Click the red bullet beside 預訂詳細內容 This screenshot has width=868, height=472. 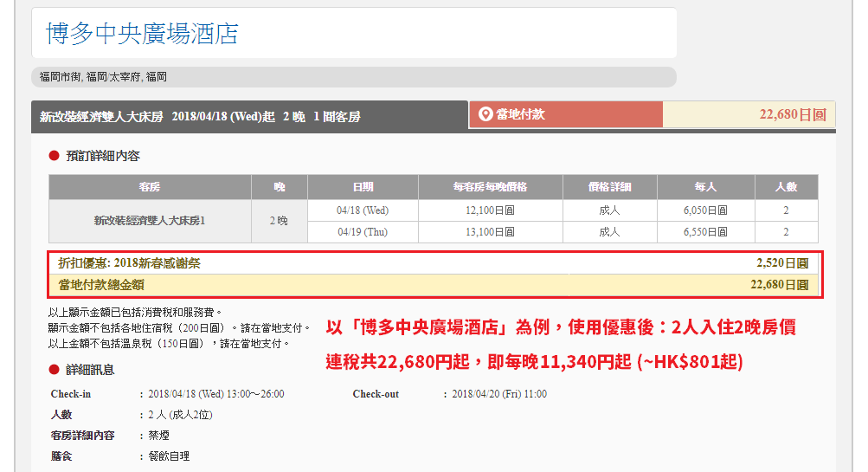click(54, 156)
